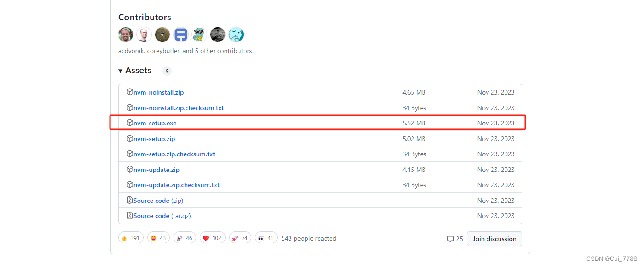
Task: Click zip file icon beside Source code (tar.gz)
Action: point(130,216)
